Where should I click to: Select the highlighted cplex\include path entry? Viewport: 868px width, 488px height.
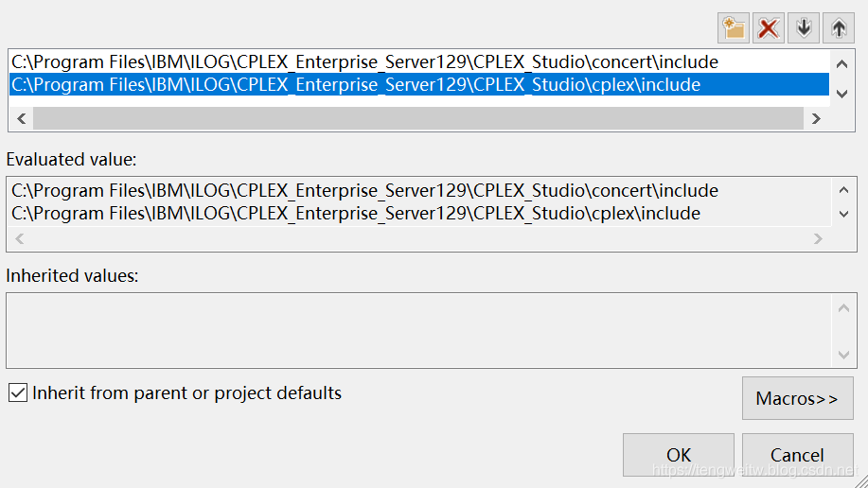(356, 85)
